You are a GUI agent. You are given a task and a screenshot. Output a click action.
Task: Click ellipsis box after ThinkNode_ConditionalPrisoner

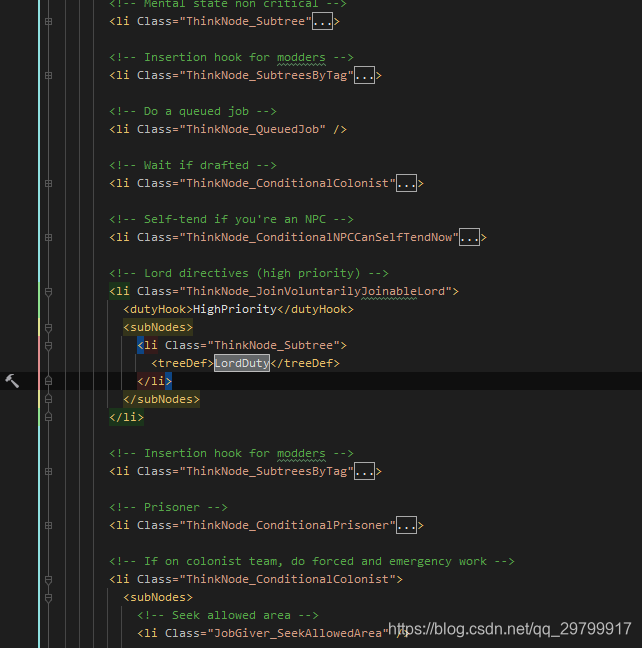(x=406, y=526)
